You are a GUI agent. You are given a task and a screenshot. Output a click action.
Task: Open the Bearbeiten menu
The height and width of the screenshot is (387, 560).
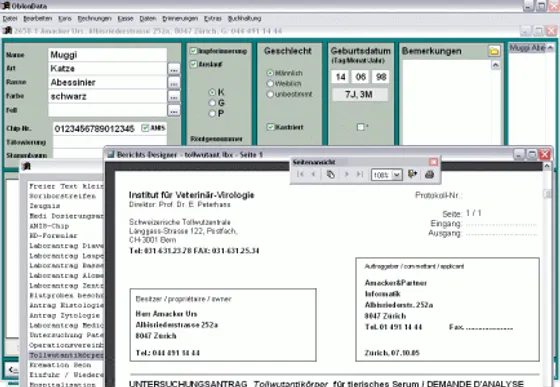(x=38, y=19)
